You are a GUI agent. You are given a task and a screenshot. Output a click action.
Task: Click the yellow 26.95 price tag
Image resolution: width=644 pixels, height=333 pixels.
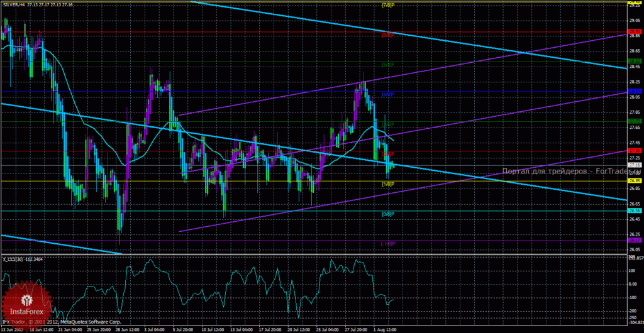click(x=634, y=180)
